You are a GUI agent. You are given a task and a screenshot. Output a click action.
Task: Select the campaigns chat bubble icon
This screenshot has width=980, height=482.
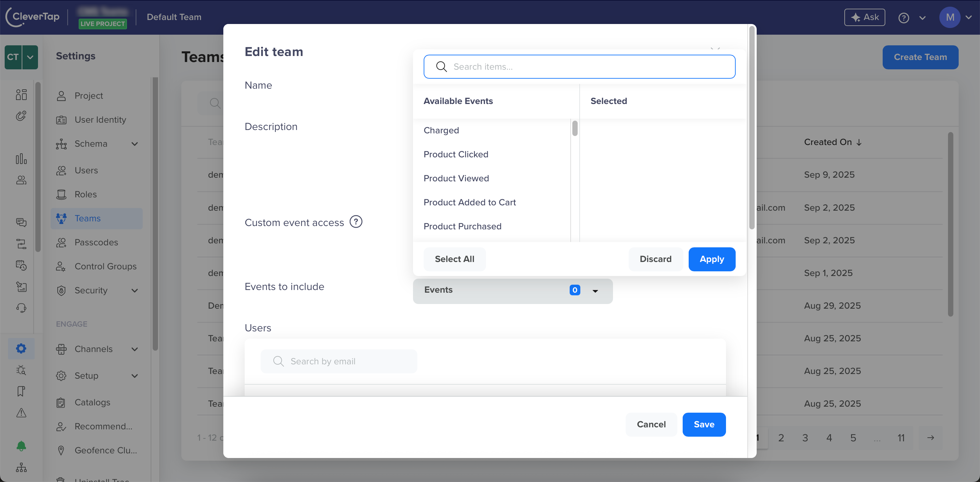(x=21, y=223)
